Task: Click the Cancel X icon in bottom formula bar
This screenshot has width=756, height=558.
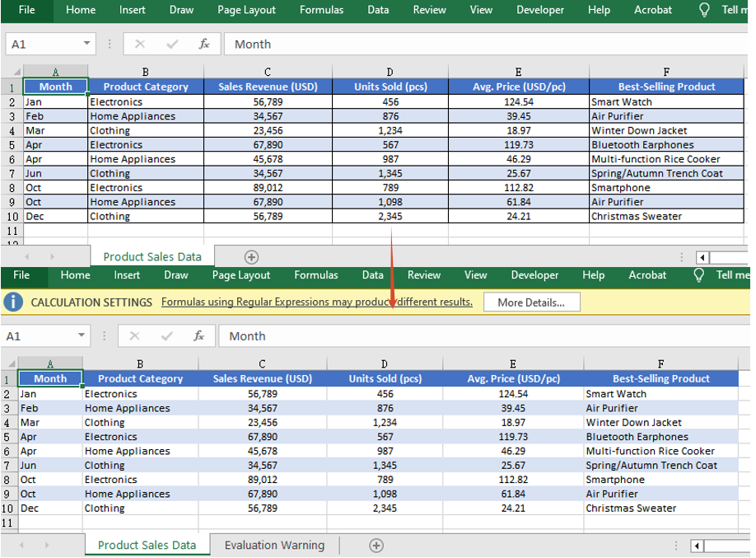Action: [134, 336]
